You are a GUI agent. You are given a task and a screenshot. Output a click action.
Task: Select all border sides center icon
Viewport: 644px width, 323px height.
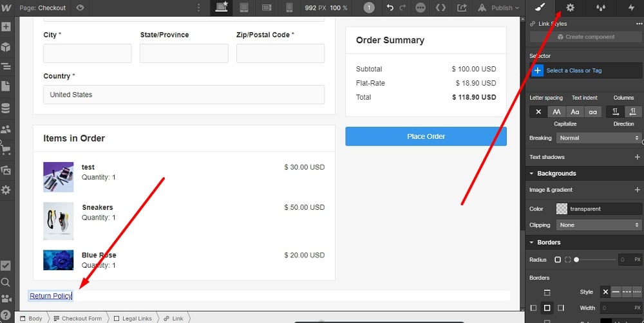547,308
